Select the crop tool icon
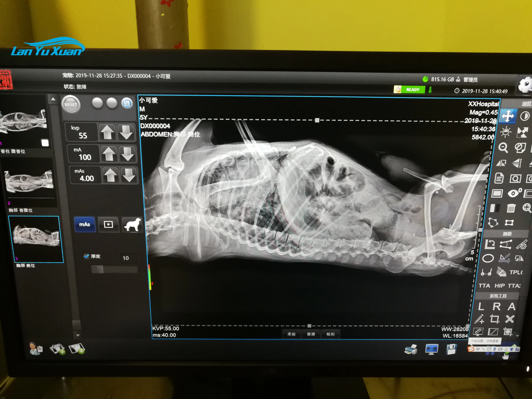This screenshot has height=399, width=532. coord(494,319)
